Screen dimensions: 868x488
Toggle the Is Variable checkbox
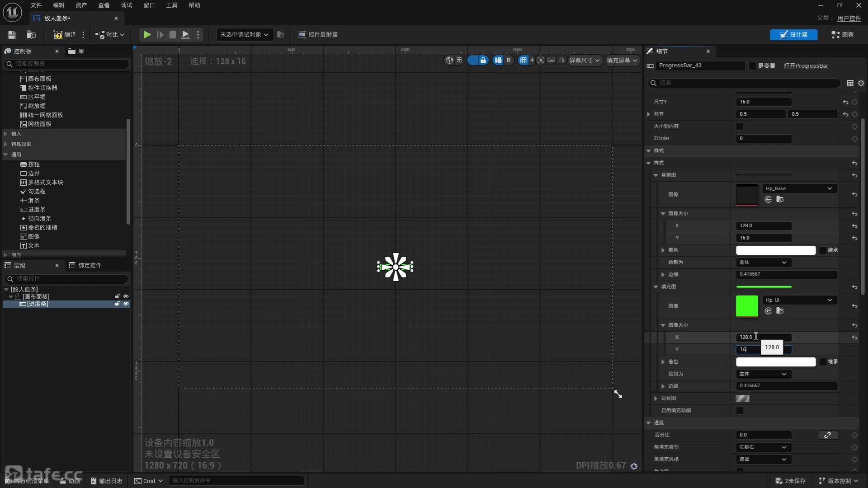[752, 66]
